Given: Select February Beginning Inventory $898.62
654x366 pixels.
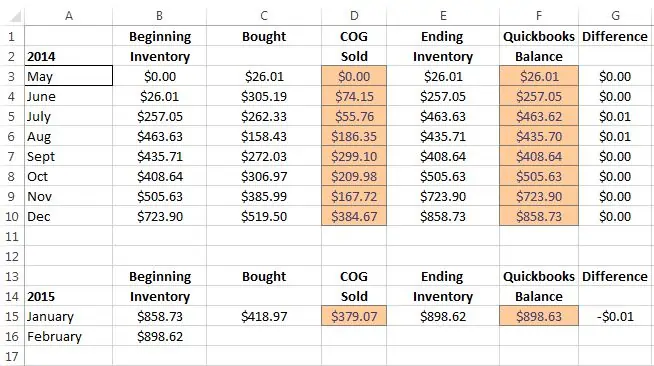Looking at the screenshot, I should click(160, 336).
